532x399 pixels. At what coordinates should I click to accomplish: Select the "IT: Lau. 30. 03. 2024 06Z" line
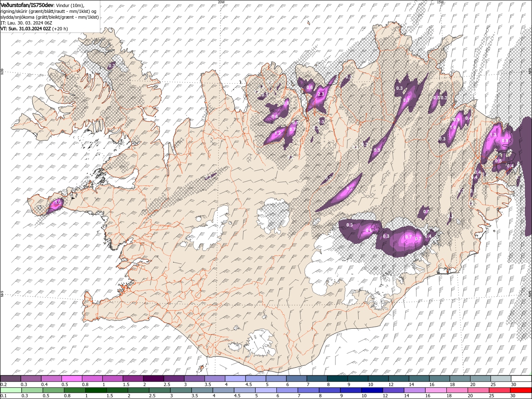26,23
